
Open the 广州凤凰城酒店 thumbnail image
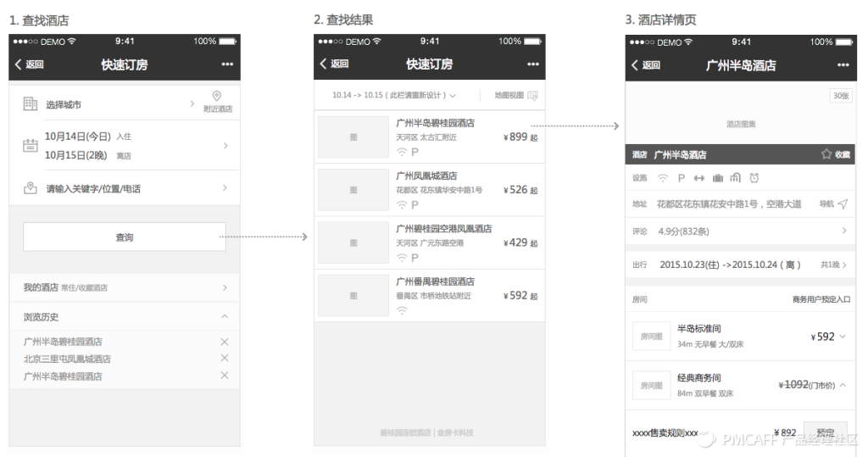353,190
